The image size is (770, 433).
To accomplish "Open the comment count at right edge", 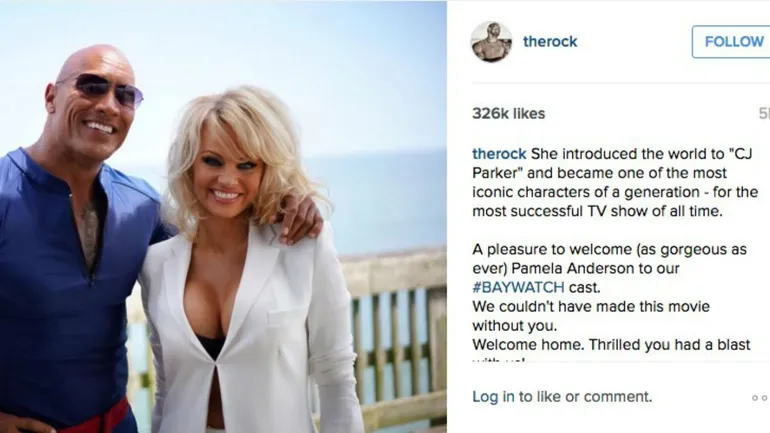I will pos(764,113).
